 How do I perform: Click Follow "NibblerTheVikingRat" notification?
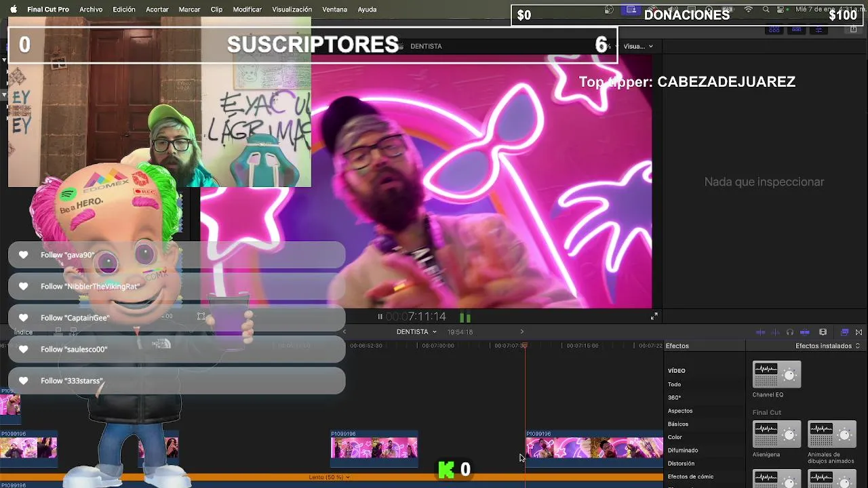[176, 286]
